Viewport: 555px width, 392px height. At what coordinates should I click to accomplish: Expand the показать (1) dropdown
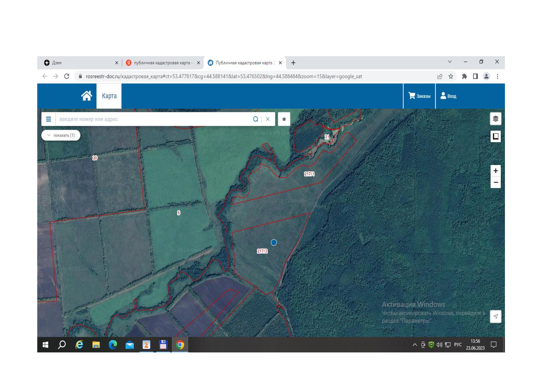[61, 135]
